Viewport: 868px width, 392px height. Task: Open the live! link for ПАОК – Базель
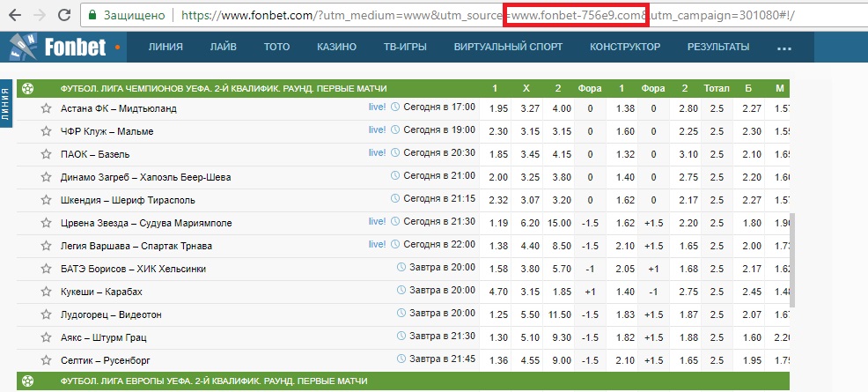click(377, 152)
